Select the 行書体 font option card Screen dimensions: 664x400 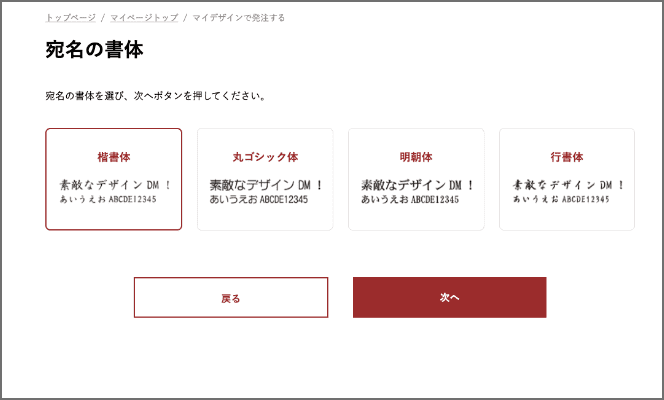567,179
